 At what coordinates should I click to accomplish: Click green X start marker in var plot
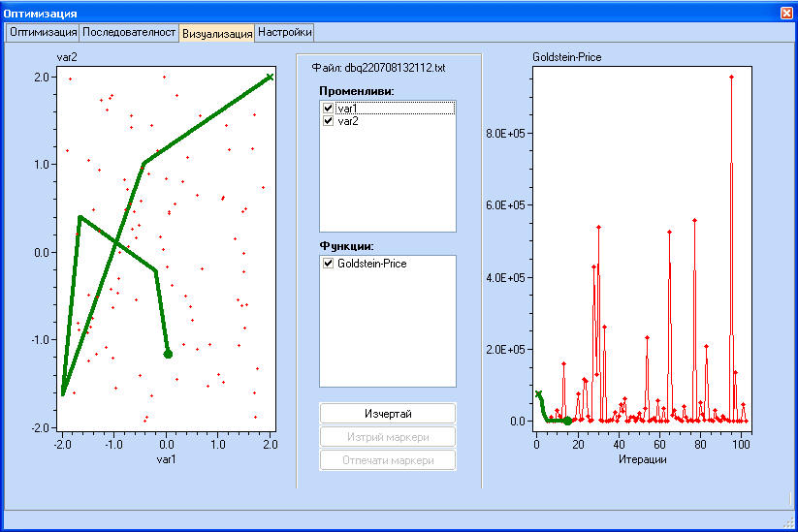[270, 77]
